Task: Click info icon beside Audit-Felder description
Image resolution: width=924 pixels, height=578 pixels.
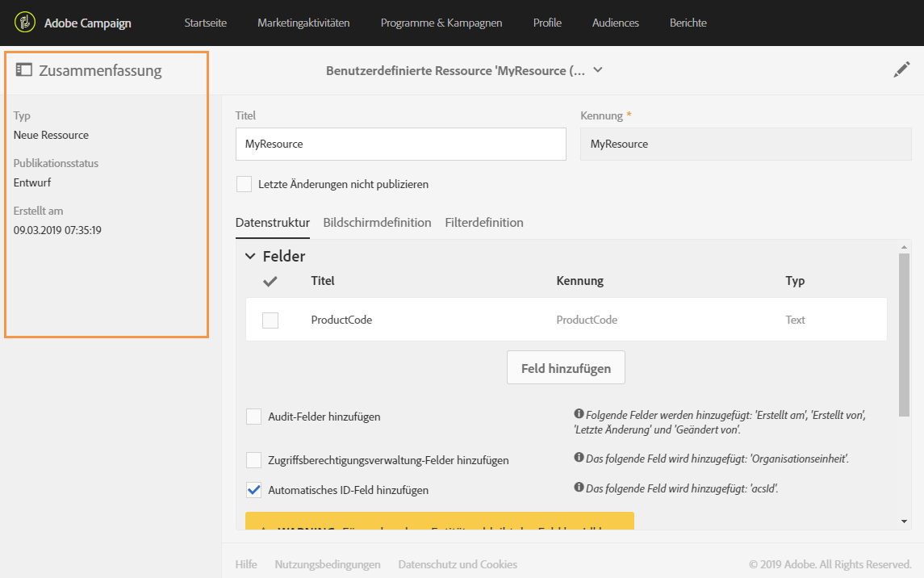Action: (x=579, y=414)
